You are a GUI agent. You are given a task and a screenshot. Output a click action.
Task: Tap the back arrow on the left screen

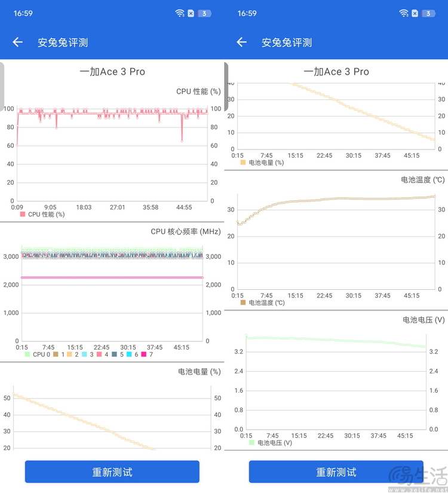[17, 42]
